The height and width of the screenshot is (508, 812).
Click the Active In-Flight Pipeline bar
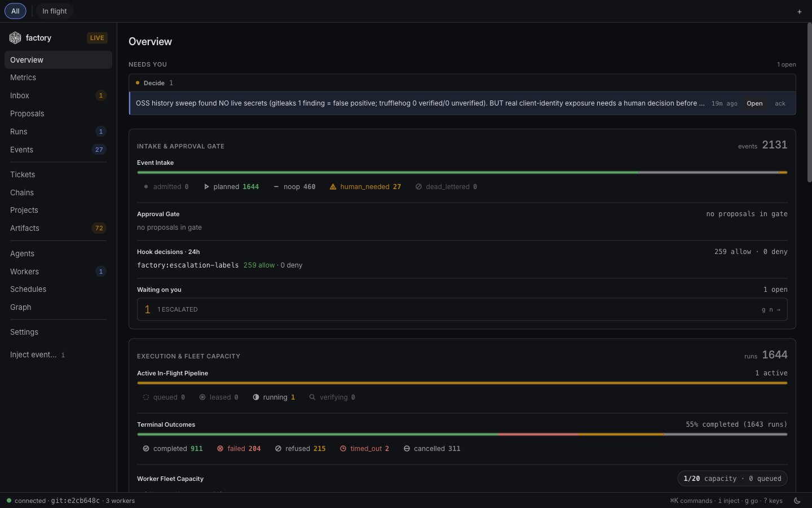click(462, 383)
